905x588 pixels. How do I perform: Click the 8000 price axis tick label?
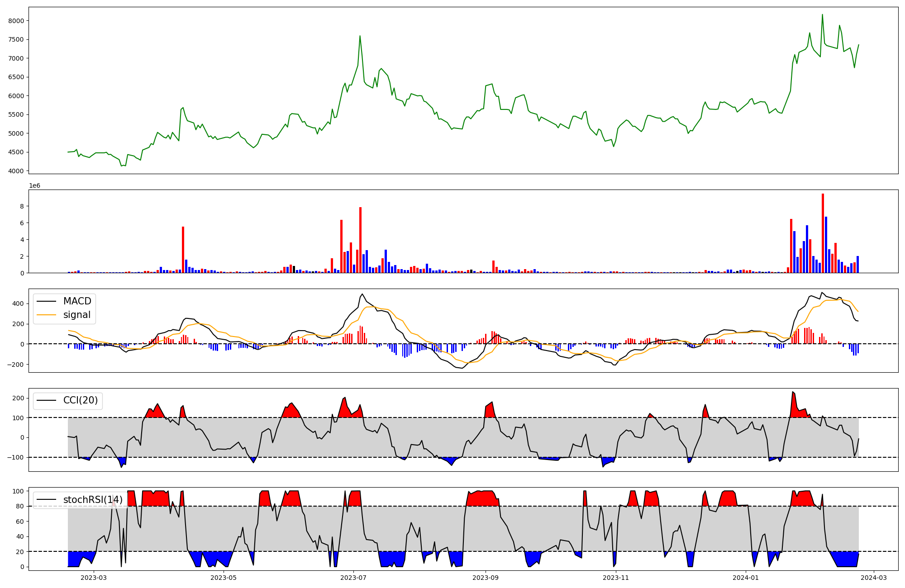(16, 21)
